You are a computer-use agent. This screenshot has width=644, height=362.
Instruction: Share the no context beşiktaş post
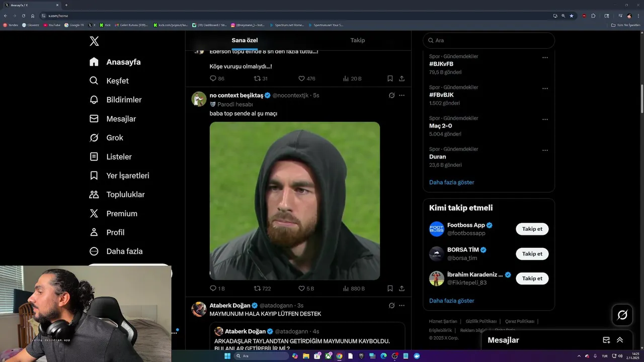tap(401, 289)
